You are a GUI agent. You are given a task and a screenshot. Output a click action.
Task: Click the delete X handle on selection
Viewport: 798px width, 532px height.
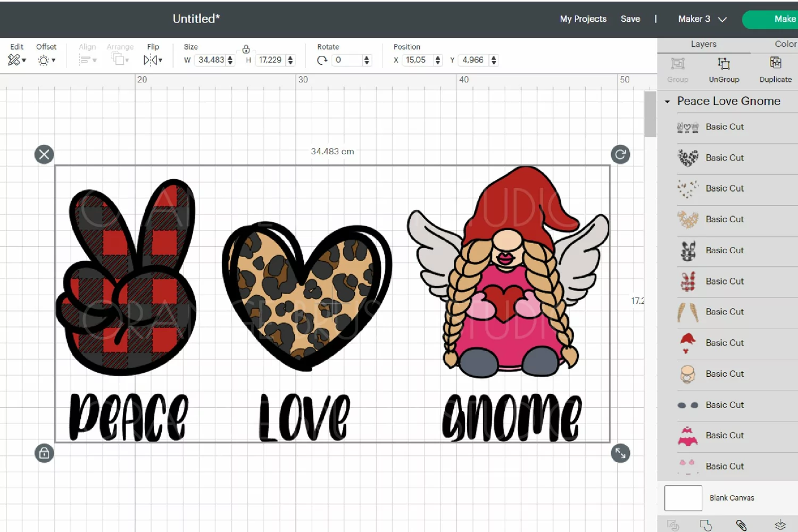(44, 154)
